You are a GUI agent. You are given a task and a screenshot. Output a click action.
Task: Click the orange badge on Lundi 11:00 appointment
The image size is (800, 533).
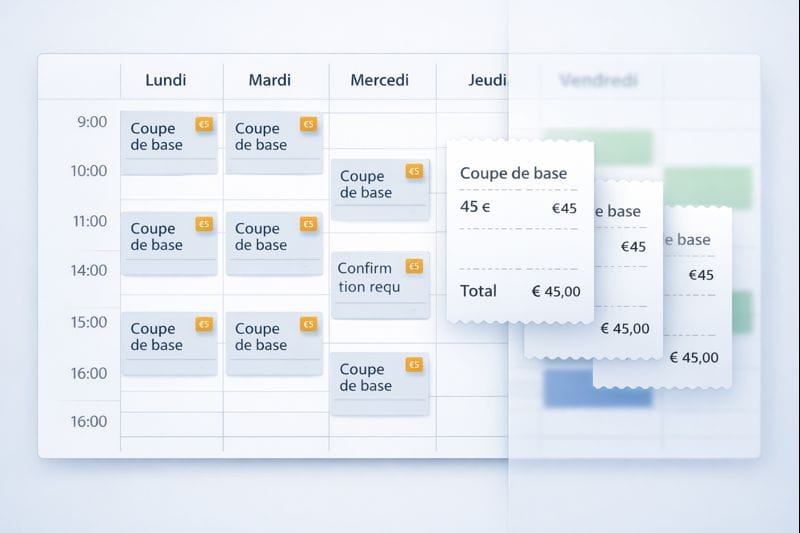coord(204,224)
